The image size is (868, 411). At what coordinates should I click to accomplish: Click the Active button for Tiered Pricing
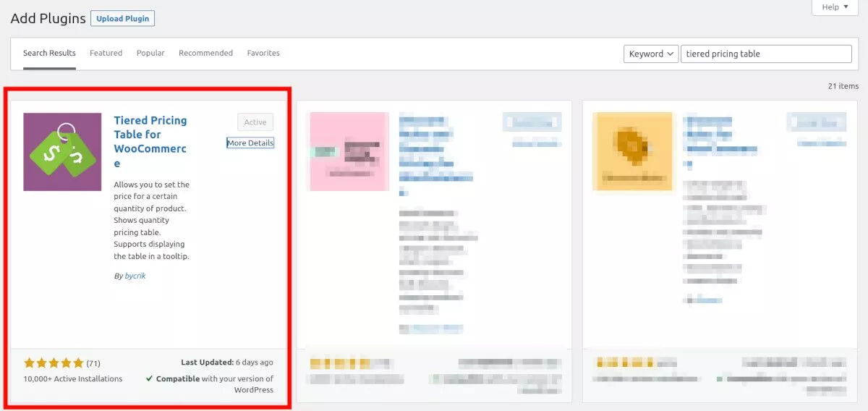pos(255,122)
